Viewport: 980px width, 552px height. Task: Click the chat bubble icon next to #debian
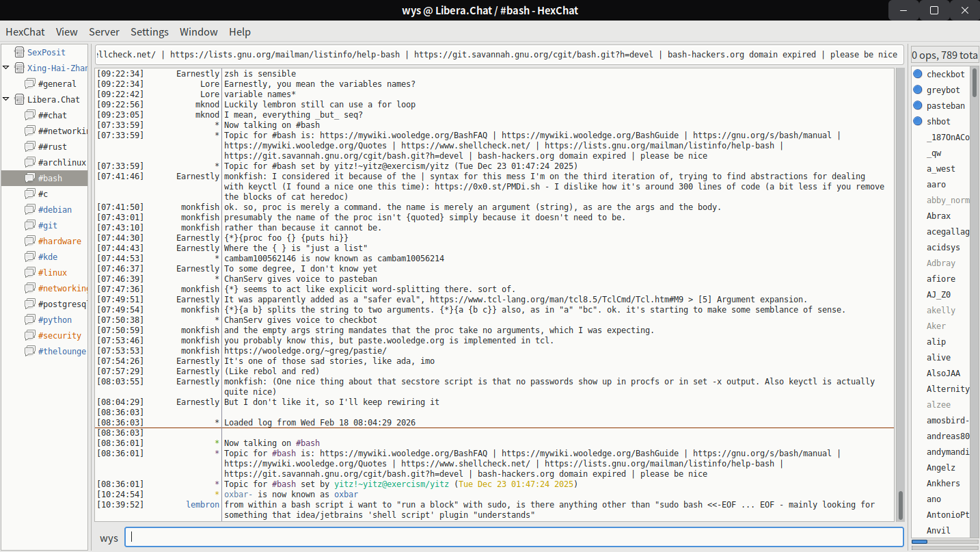pos(29,210)
